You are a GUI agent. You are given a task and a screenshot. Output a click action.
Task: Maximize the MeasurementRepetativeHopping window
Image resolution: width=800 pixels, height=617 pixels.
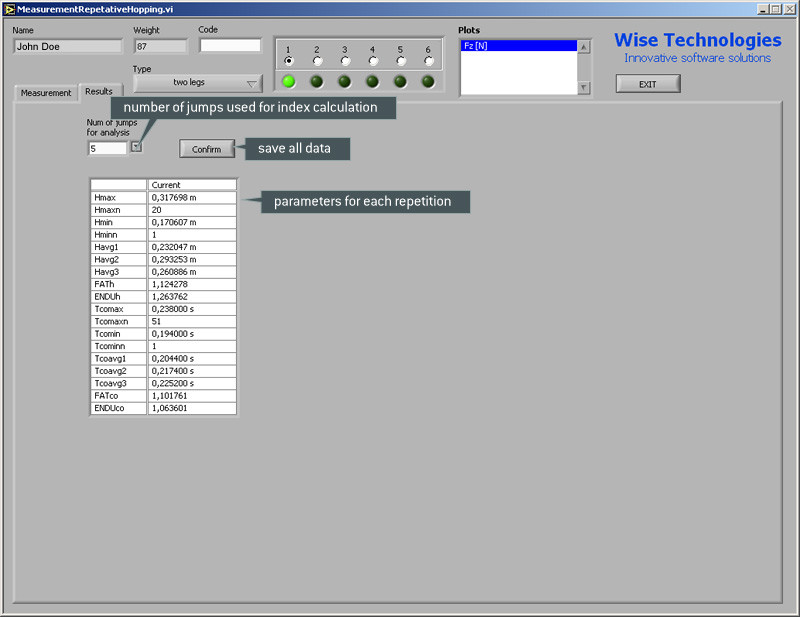pyautogui.click(x=775, y=9)
